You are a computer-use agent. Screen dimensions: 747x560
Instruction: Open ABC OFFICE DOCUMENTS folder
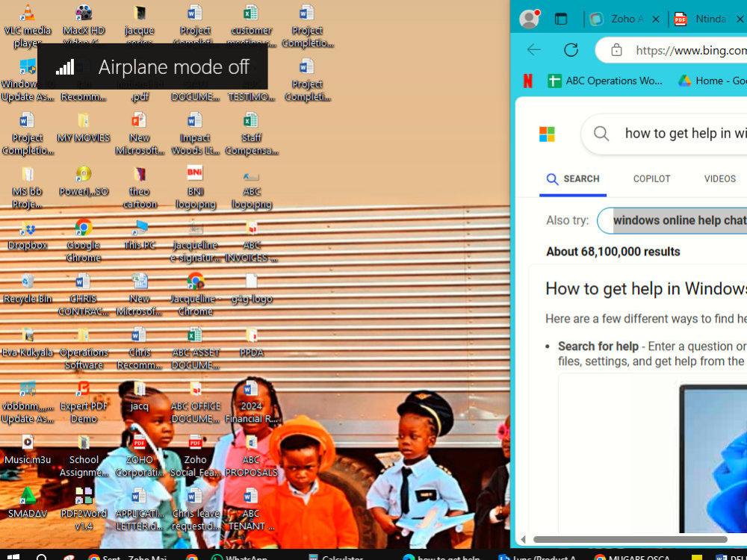click(x=195, y=402)
